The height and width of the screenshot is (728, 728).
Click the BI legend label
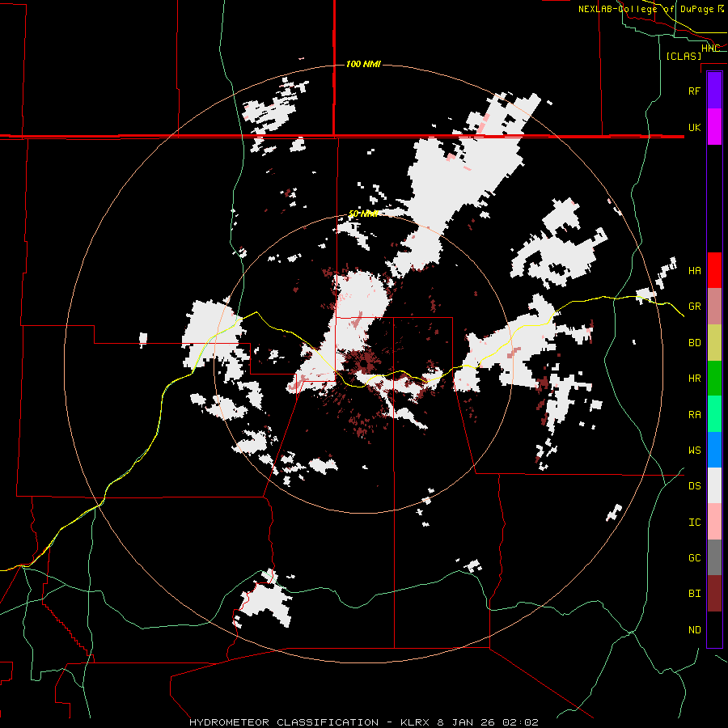click(x=694, y=594)
